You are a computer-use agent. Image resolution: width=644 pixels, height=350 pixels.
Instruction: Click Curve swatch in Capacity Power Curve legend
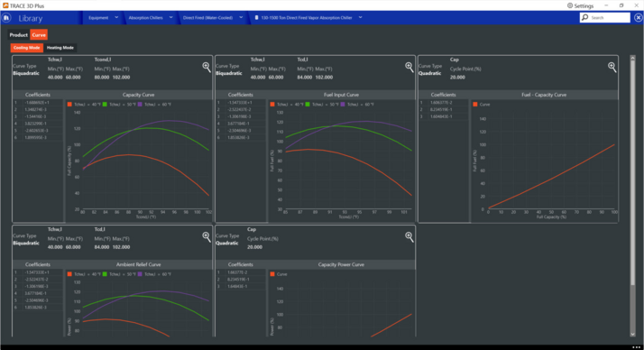(272, 274)
